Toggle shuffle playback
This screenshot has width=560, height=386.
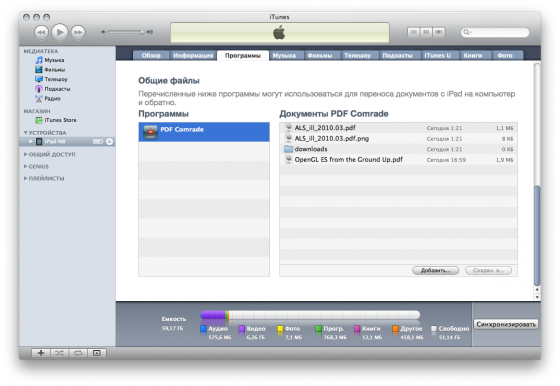point(59,353)
